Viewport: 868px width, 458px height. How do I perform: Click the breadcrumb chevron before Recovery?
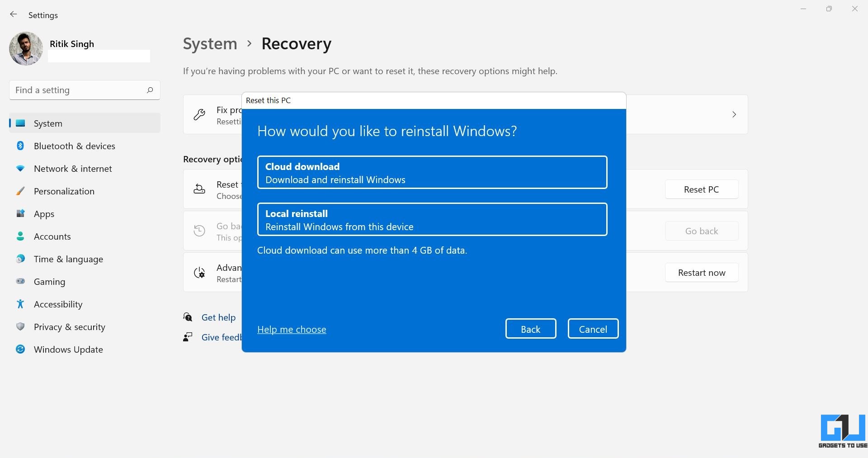249,44
